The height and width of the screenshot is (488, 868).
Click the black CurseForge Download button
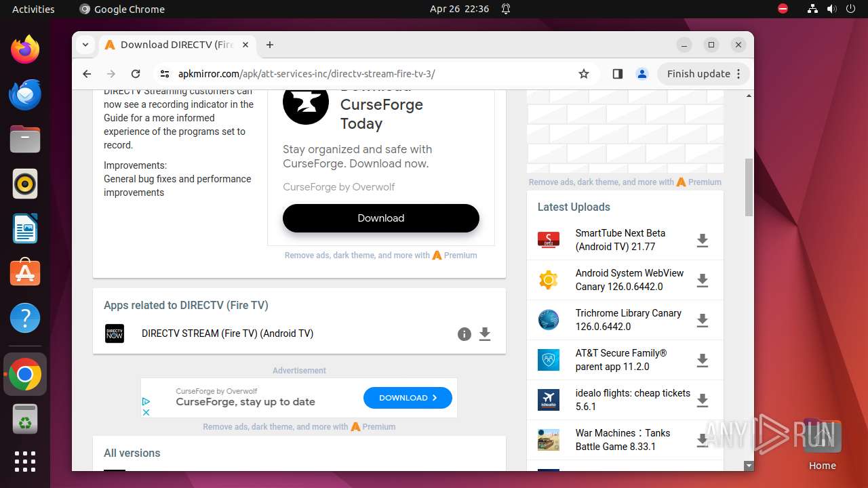click(x=381, y=218)
